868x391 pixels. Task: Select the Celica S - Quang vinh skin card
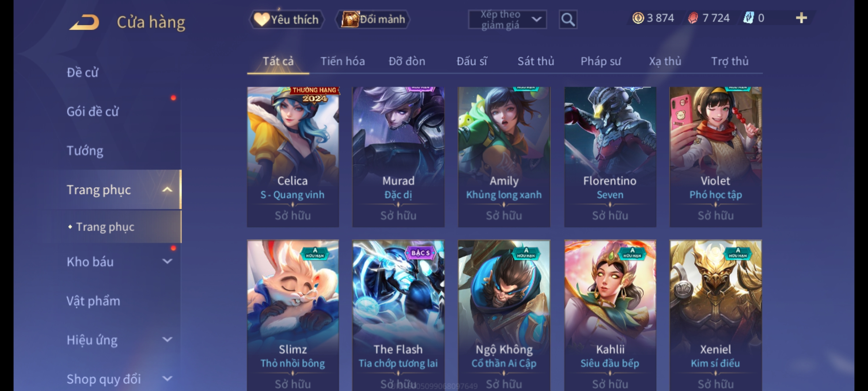click(x=293, y=157)
